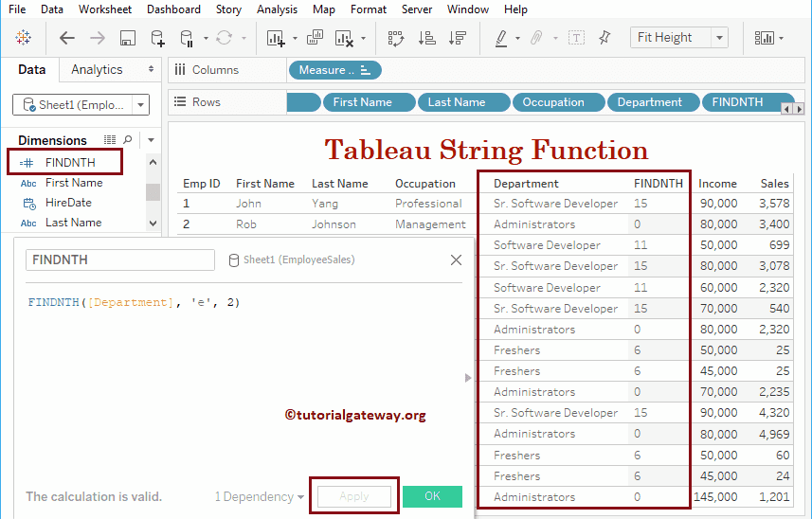
Task: Click the OK button
Action: [x=432, y=496]
